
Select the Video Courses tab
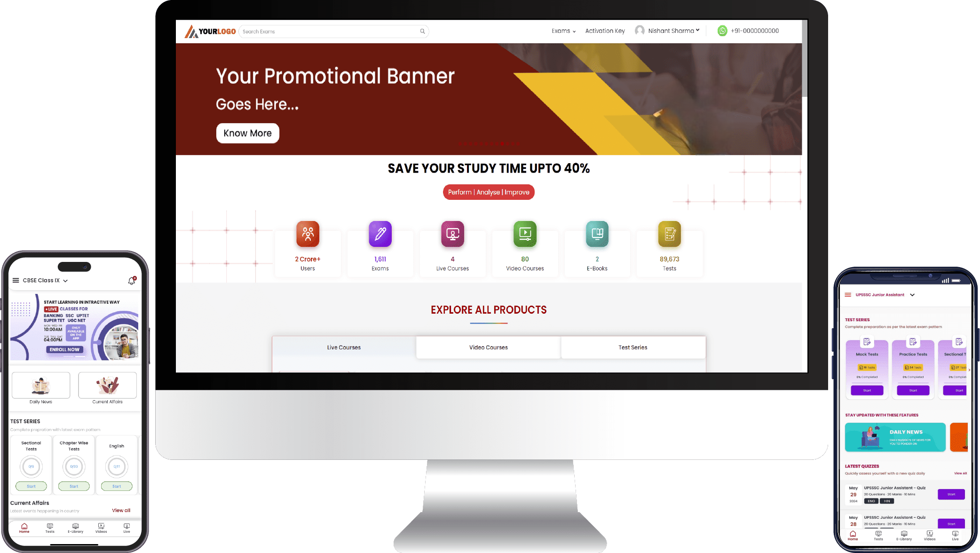click(489, 347)
